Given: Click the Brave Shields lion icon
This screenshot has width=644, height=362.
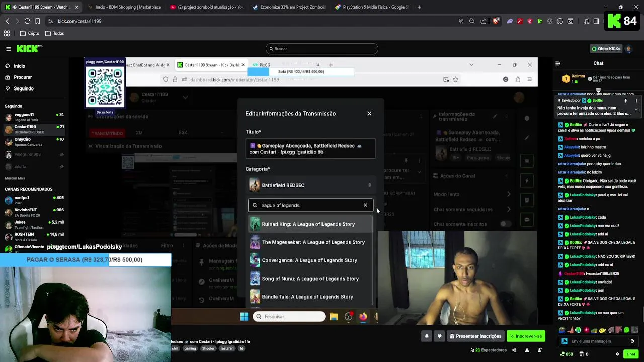Looking at the screenshot, I should (496, 21).
